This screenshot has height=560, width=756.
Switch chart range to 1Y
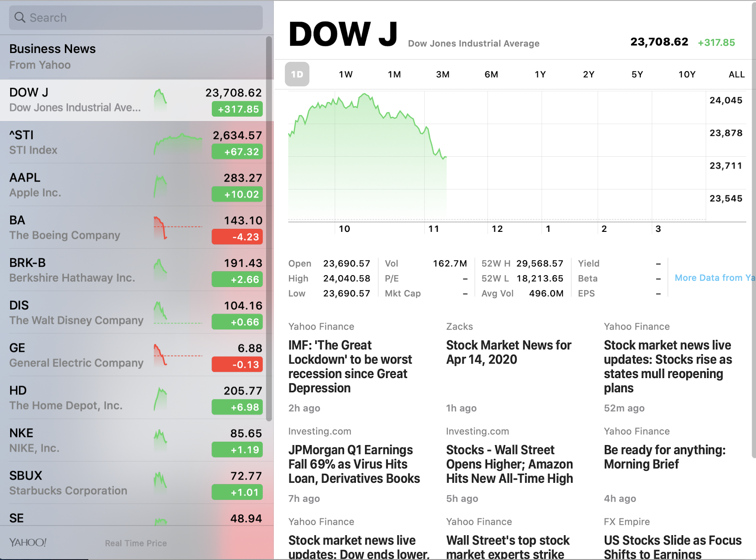(x=540, y=74)
